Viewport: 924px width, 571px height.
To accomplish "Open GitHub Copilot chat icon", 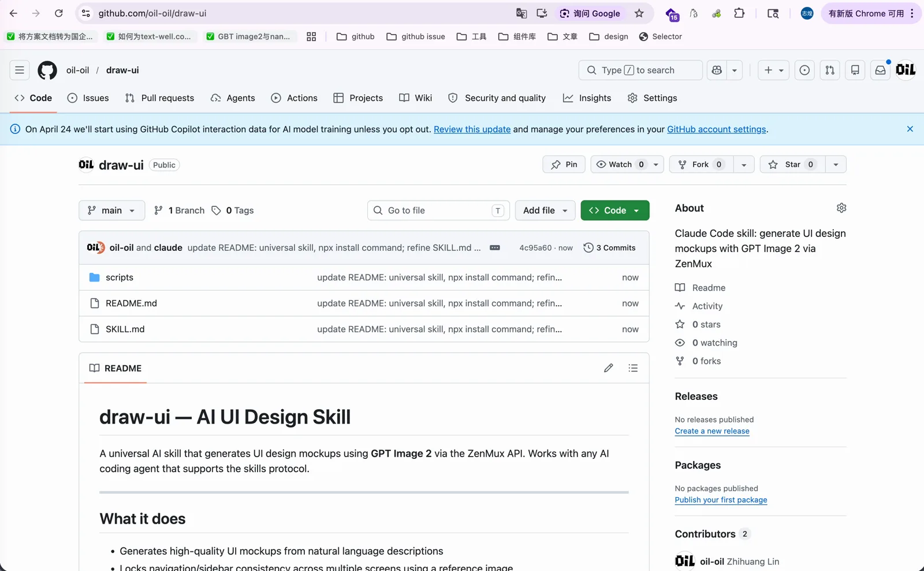I will (717, 70).
